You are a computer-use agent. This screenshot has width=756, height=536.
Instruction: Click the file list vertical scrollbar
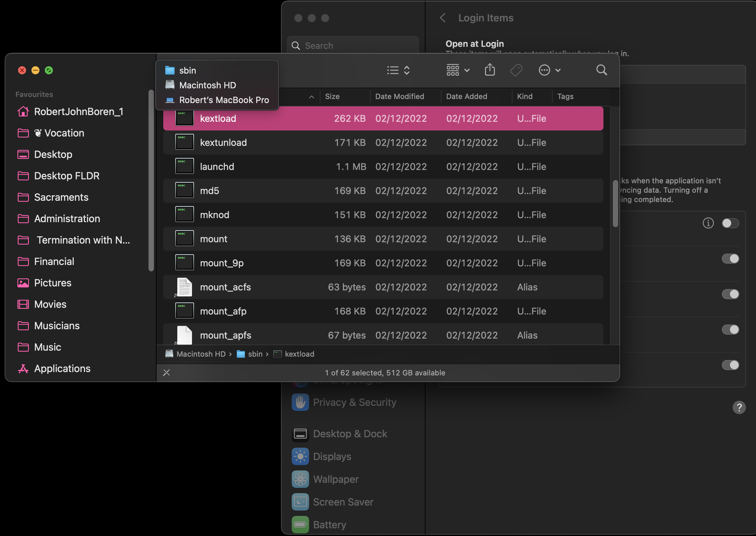tap(615, 203)
